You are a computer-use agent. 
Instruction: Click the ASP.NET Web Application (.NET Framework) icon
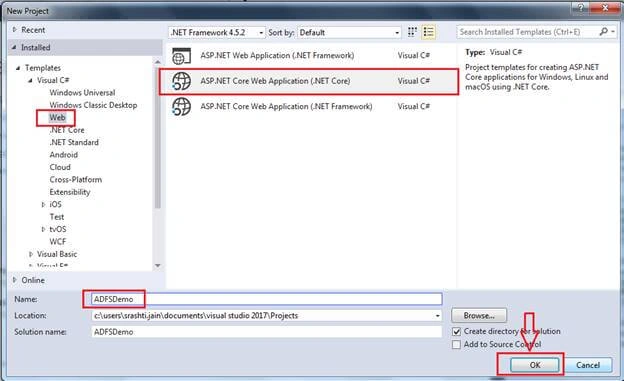pyautogui.click(x=181, y=56)
